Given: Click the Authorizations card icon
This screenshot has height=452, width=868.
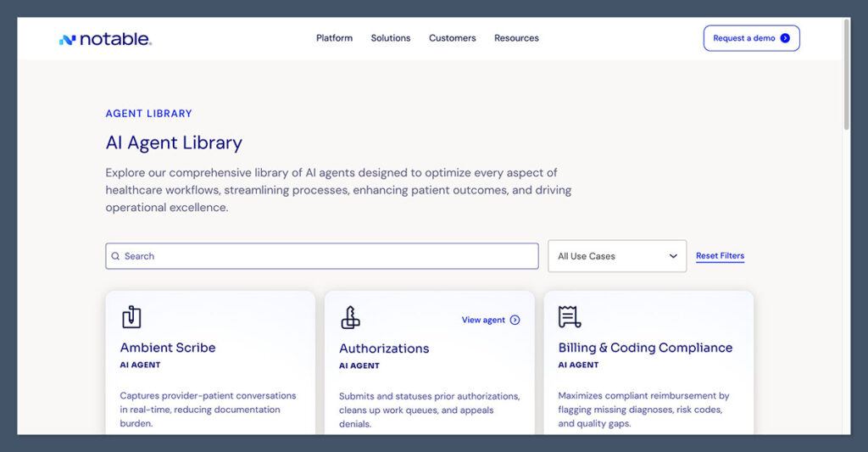Looking at the screenshot, I should pyautogui.click(x=350, y=317).
